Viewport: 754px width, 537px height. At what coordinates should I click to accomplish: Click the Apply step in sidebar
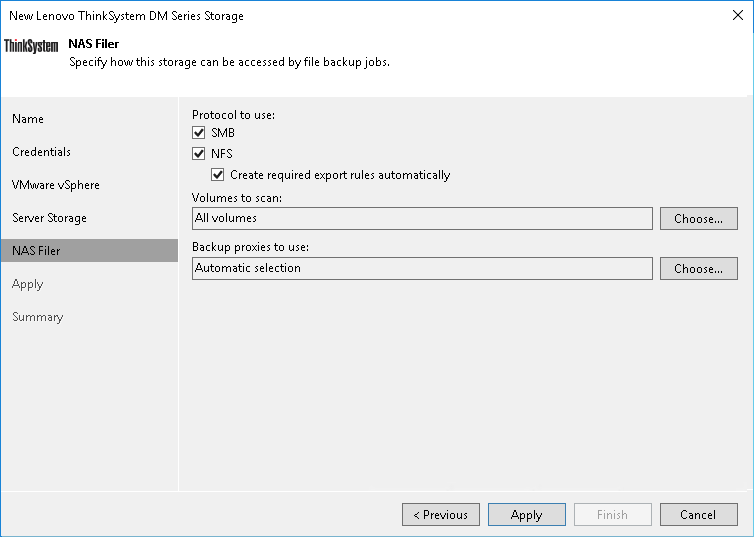click(28, 284)
